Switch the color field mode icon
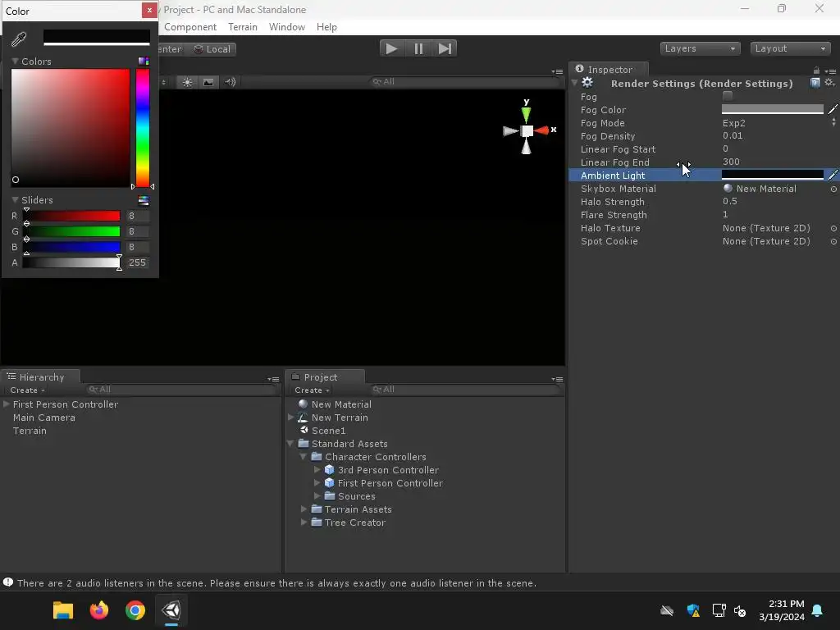Image resolution: width=840 pixels, height=630 pixels. click(143, 61)
